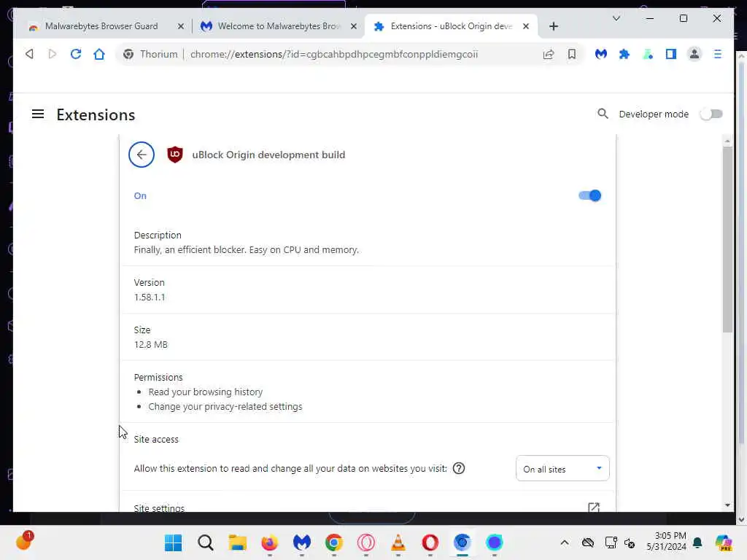Click the extension page scrollbar thumb
The image size is (747, 560).
coord(727,239)
